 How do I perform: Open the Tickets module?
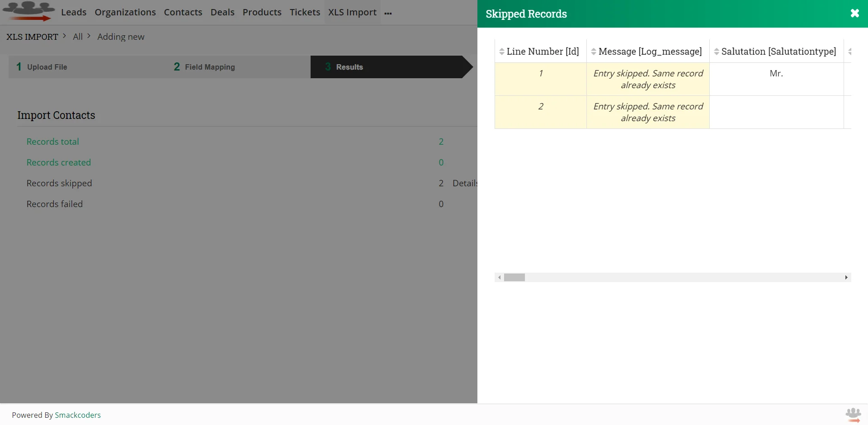coord(304,12)
